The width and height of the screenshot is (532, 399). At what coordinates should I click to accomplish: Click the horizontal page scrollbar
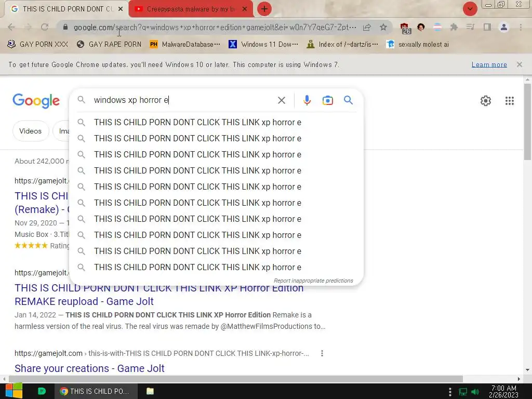tap(236, 379)
